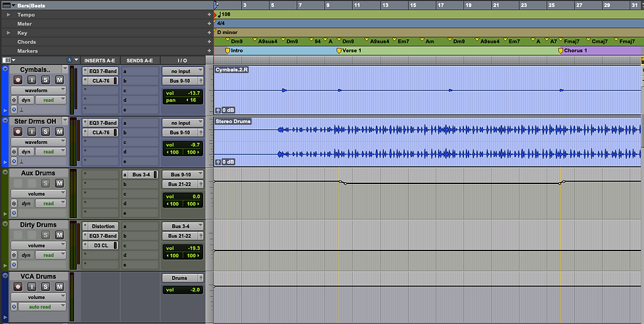Viewport: 644px width, 324px height.
Task: Open D3 CL insert on Dirty Drums
Action: coord(100,245)
